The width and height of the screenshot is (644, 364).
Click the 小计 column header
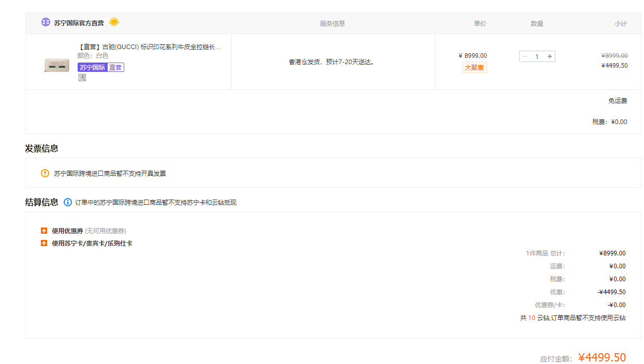pyautogui.click(x=621, y=24)
